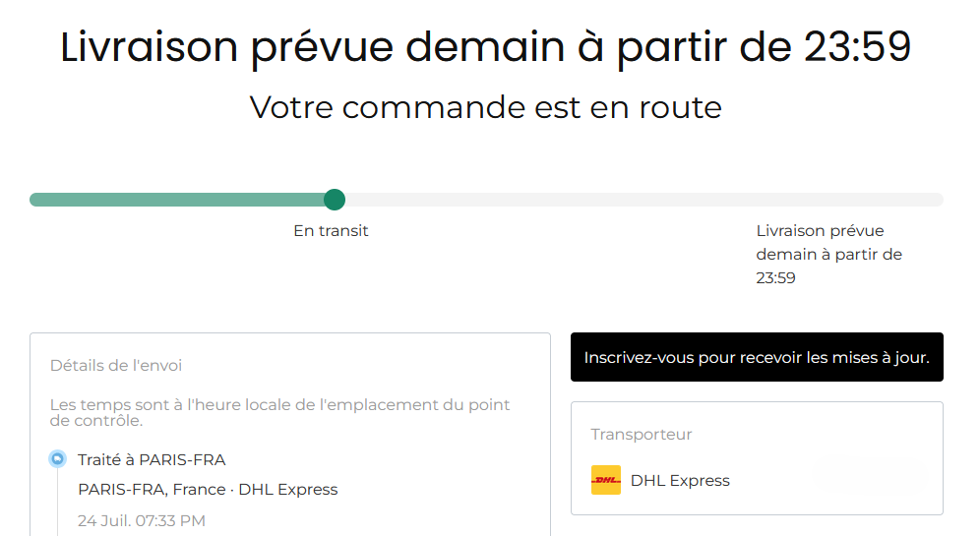
Task: Click the gray unfilled part of the progress bar
Action: click(640, 200)
